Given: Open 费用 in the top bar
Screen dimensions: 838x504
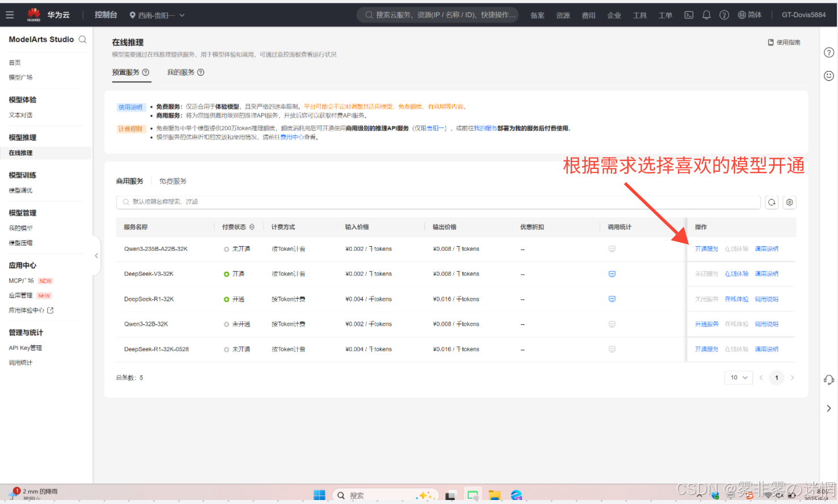Looking at the screenshot, I should 588,15.
